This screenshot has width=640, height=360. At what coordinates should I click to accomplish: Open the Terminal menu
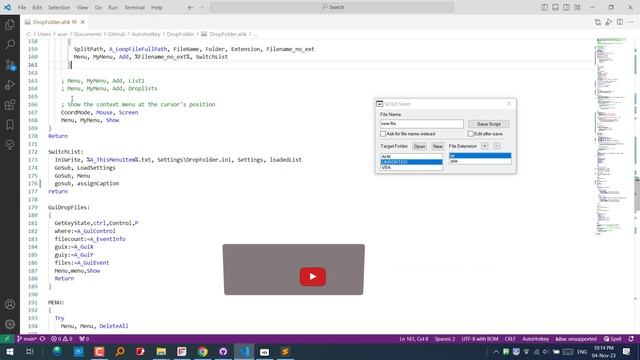pyautogui.click(x=135, y=7)
